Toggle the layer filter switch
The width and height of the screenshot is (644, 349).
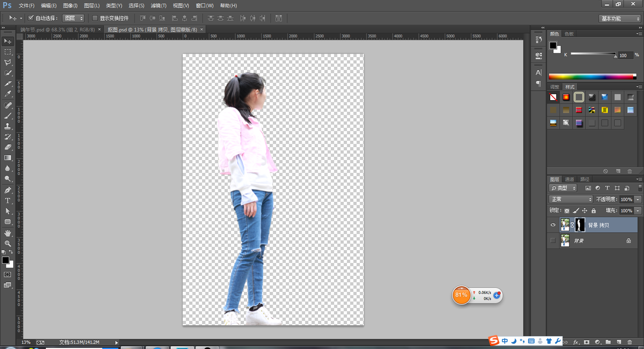click(639, 188)
